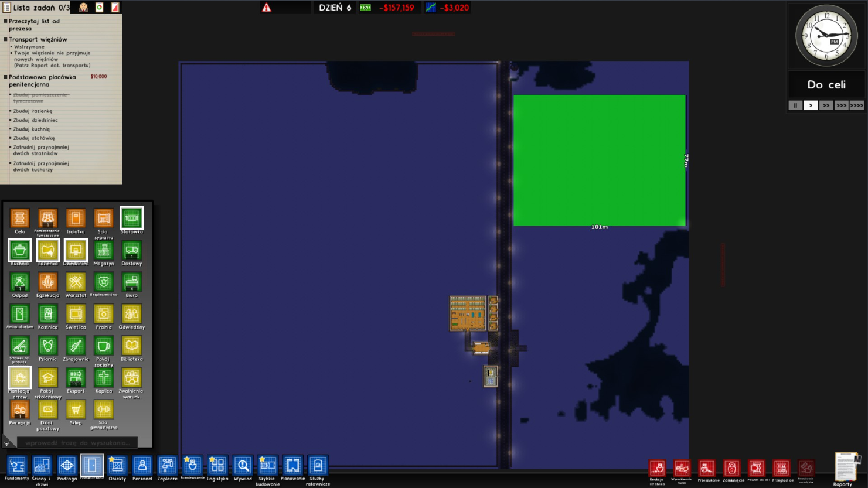Viewport: 868px width, 488px height.
Task: Select the Eksport zone icon
Action: (76, 377)
